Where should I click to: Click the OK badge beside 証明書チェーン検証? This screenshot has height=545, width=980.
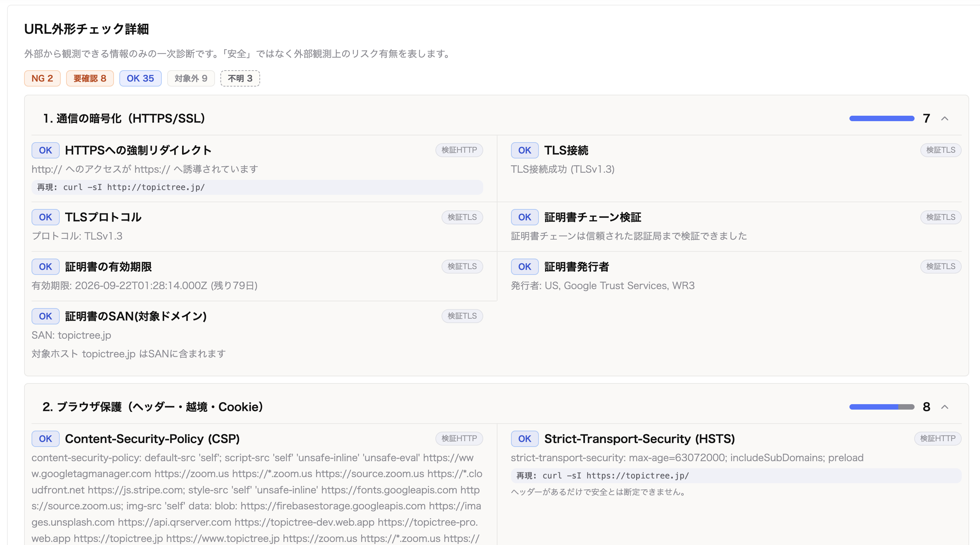click(x=525, y=217)
